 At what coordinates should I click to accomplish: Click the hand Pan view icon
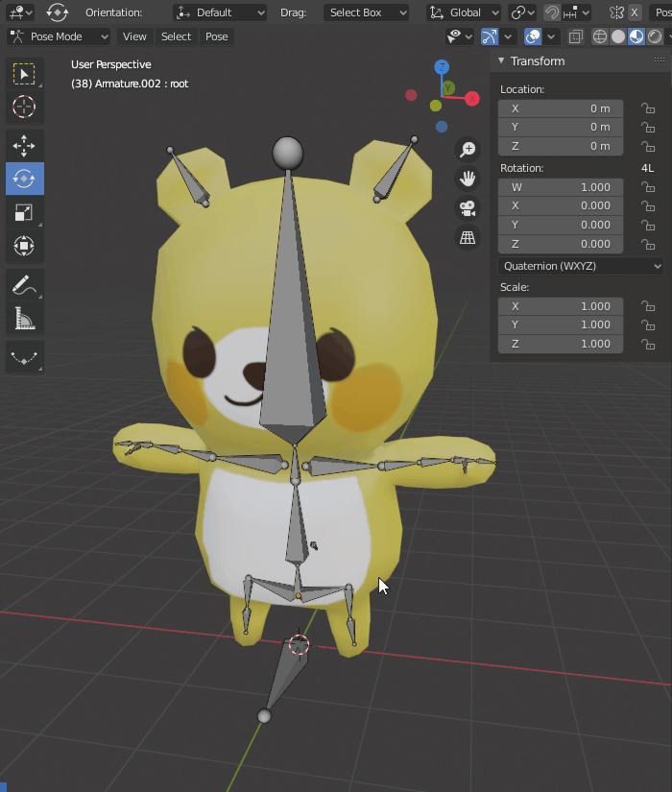click(x=468, y=179)
